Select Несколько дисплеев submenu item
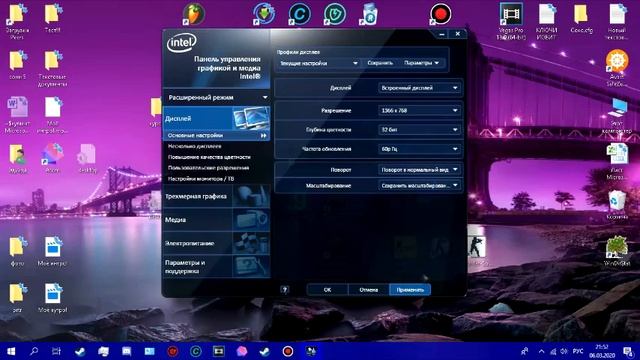640x360 pixels. (195, 146)
